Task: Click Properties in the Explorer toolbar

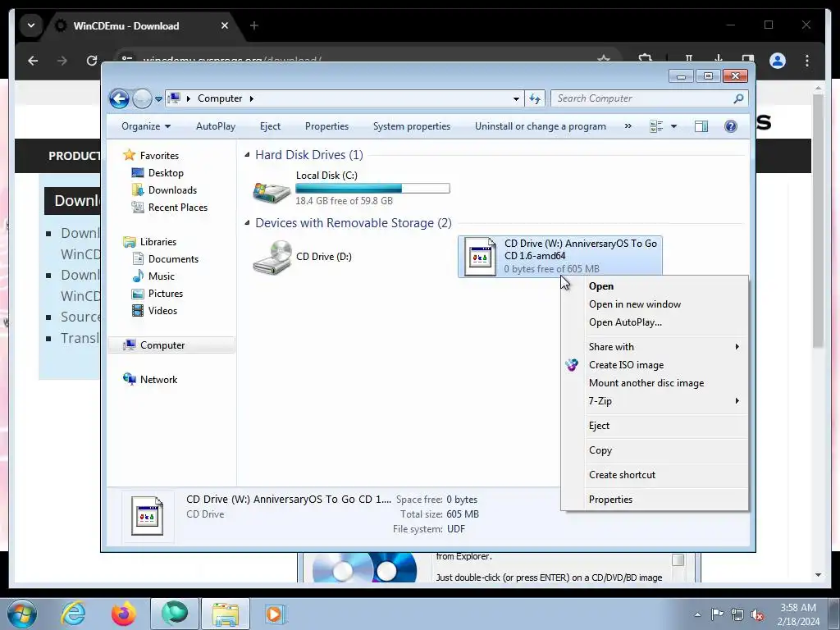Action: (326, 126)
